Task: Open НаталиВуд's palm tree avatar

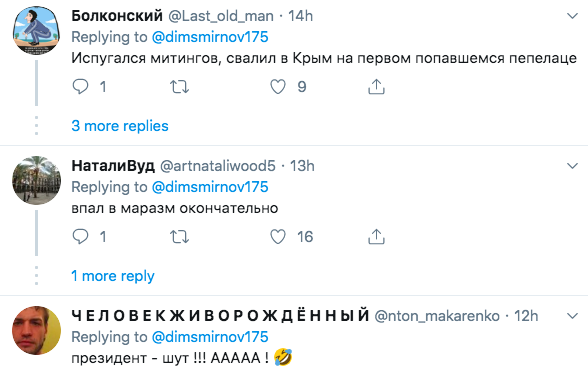Action: point(36,180)
